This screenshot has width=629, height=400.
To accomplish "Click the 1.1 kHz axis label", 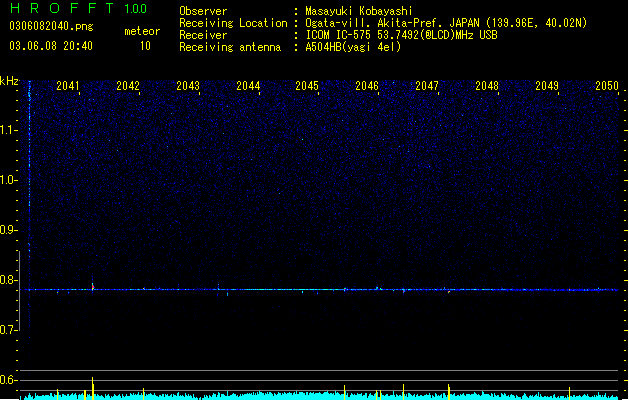I will (x=9, y=130).
